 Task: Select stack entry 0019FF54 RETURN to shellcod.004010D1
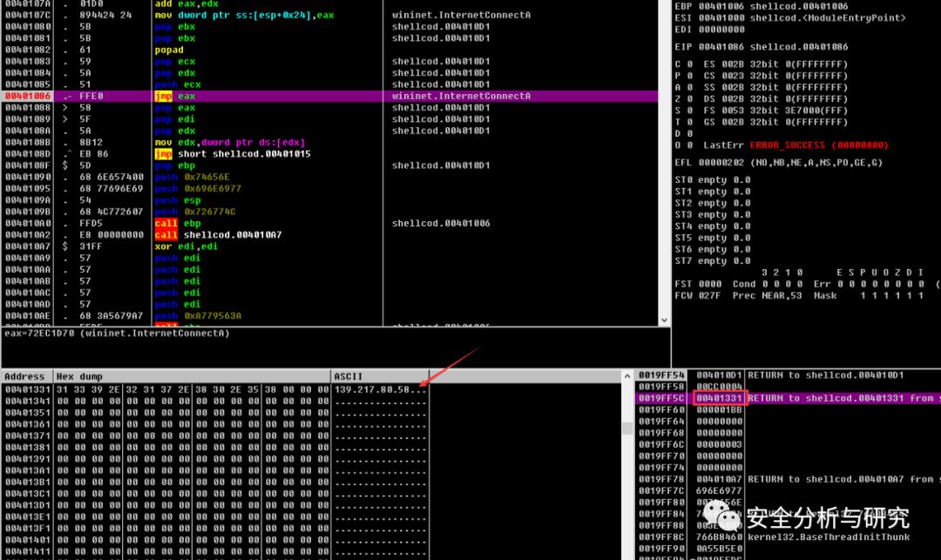point(788,375)
